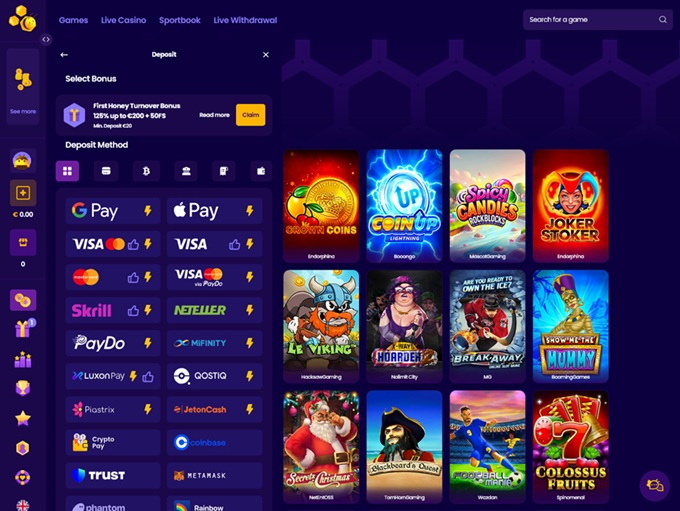Click the deposit plus wallet icon
Viewport: 680px width, 511px height.
point(23,193)
